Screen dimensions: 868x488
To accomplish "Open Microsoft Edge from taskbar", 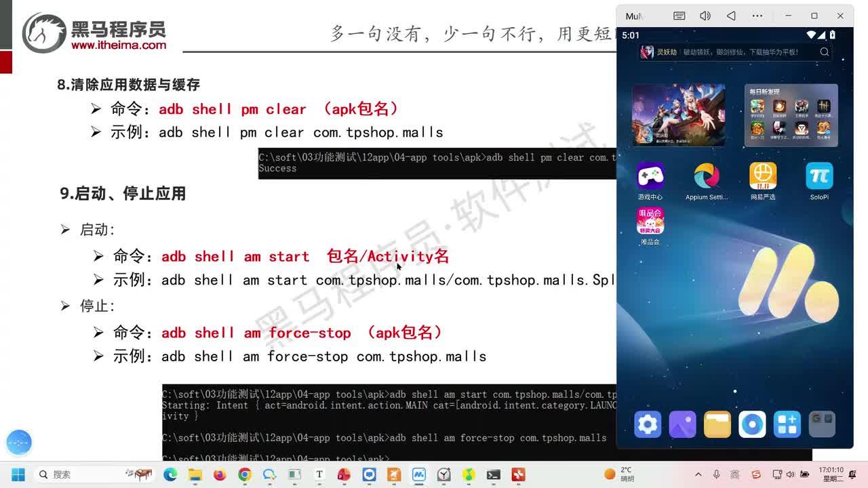I will [170, 474].
